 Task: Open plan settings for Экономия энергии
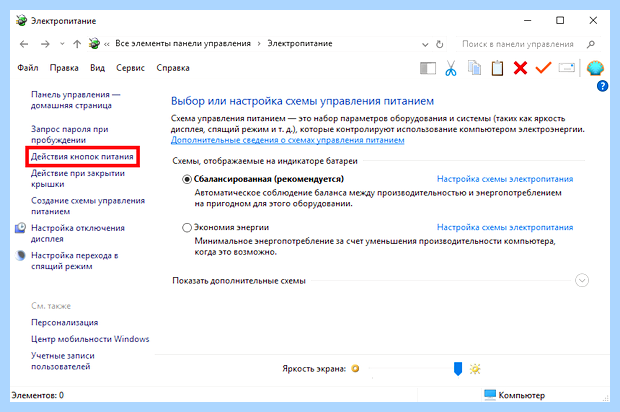[505, 227]
